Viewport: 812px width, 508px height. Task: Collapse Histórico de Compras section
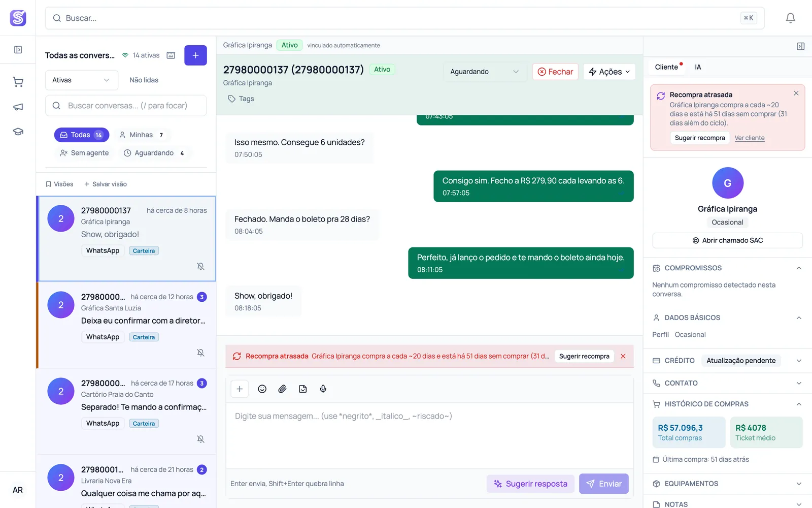[x=727, y=404]
